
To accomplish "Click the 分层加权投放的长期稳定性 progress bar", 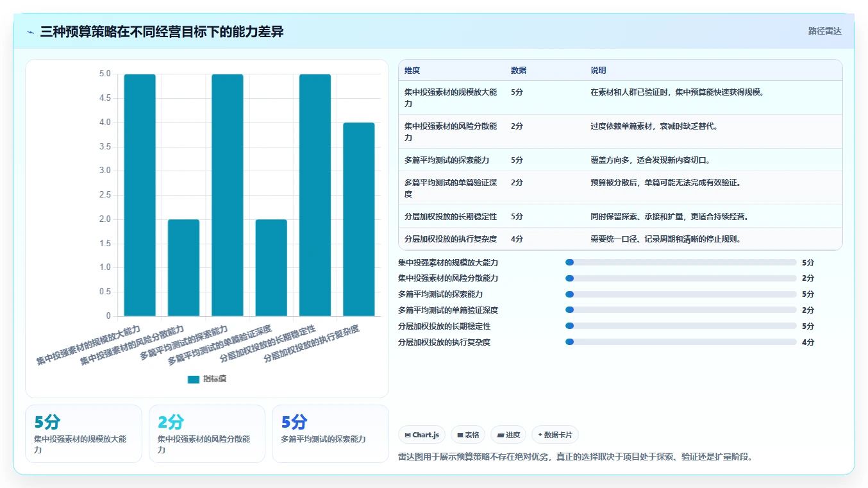I will [681, 326].
